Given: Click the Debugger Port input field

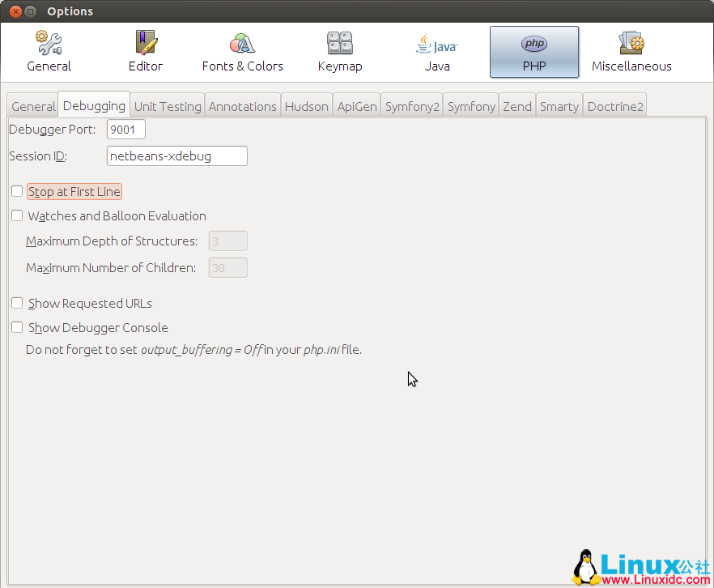Looking at the screenshot, I should 126,130.
